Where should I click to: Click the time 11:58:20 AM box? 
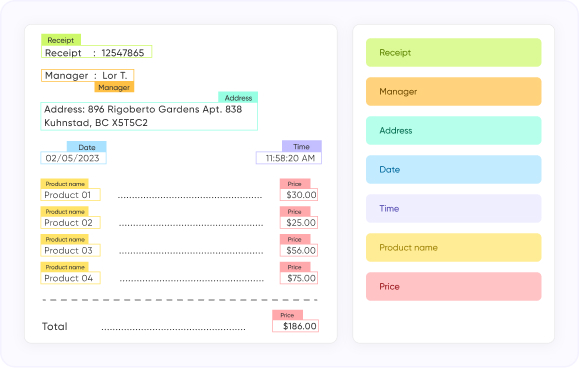pos(289,158)
